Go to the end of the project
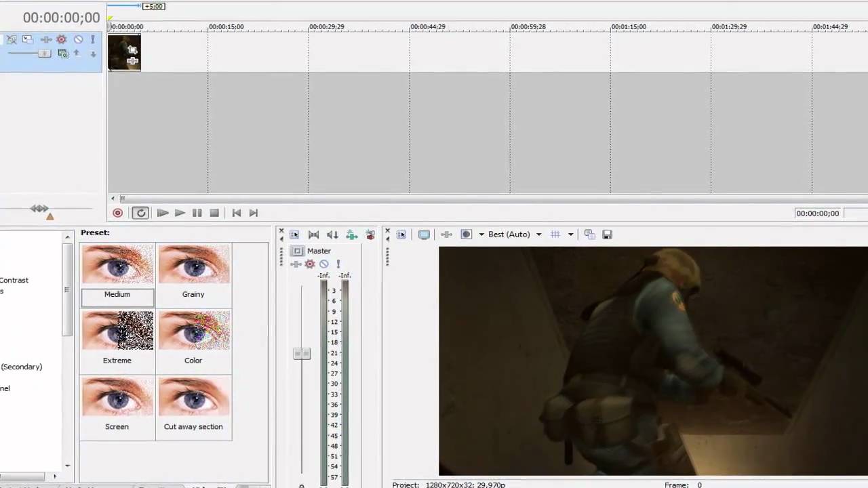Image resolution: width=868 pixels, height=488 pixels. tap(254, 213)
